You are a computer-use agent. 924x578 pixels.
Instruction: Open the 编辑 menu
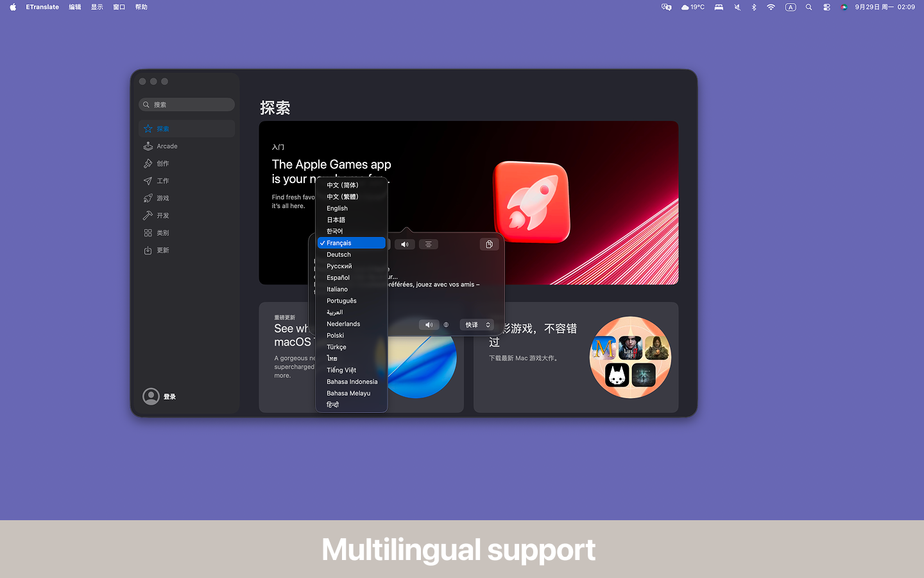[x=75, y=7]
